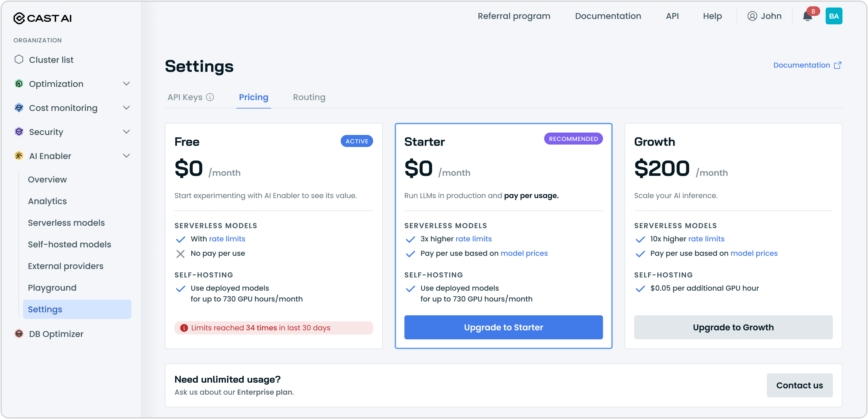Select Playground in the sidebar
Viewport: 868px width, 419px height.
(x=52, y=288)
